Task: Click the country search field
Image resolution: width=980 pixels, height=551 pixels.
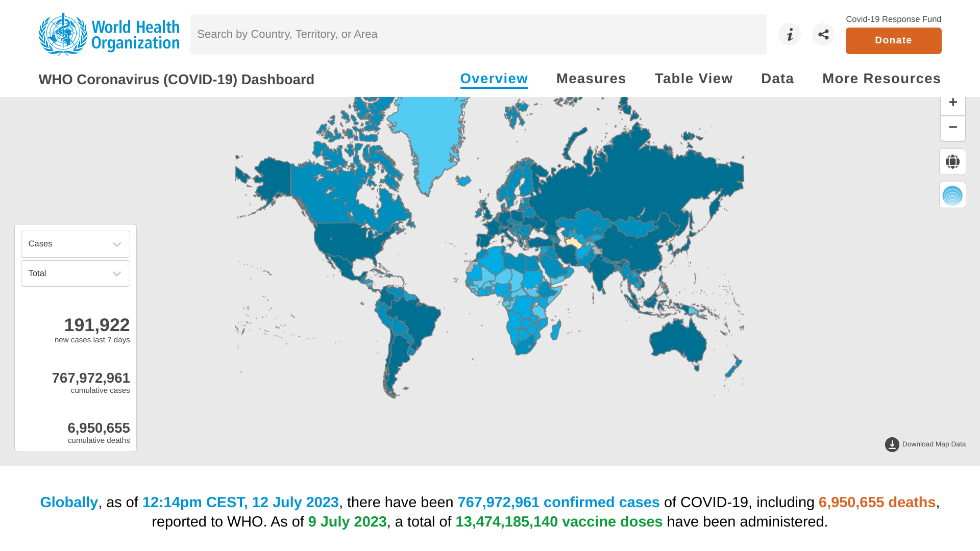Action: (x=478, y=34)
